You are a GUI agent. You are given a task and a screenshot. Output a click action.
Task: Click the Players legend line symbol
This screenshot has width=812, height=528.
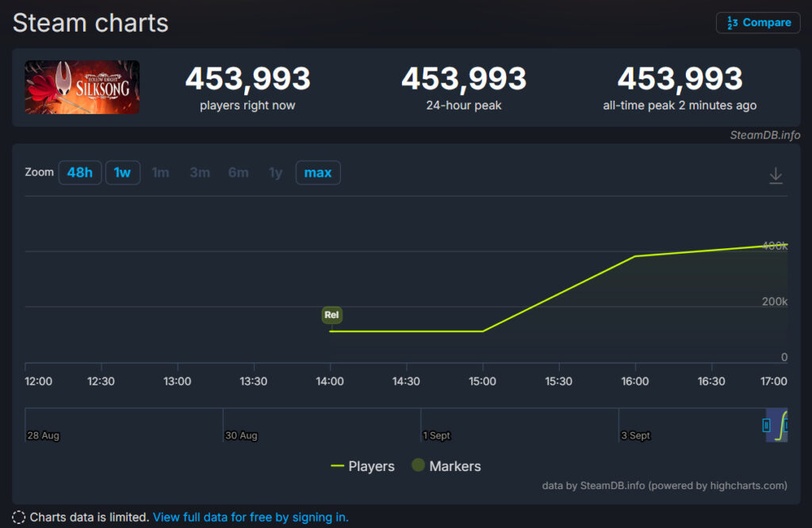pyautogui.click(x=337, y=466)
